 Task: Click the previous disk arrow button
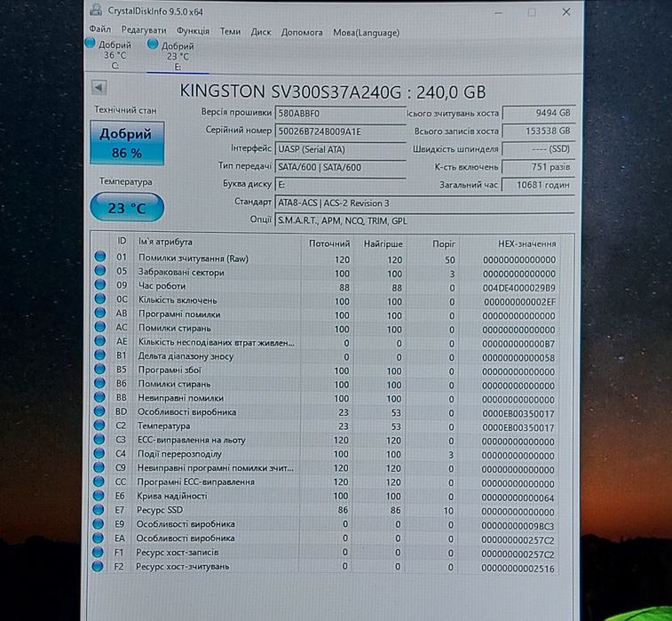[x=99, y=88]
